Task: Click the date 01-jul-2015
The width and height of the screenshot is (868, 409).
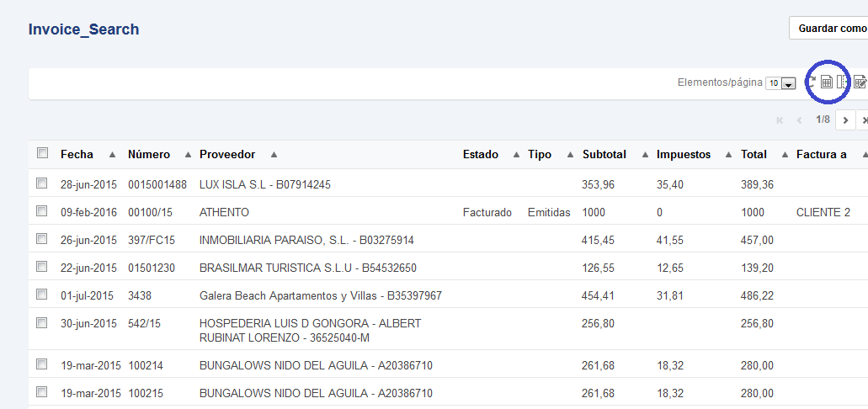Action: click(87, 296)
